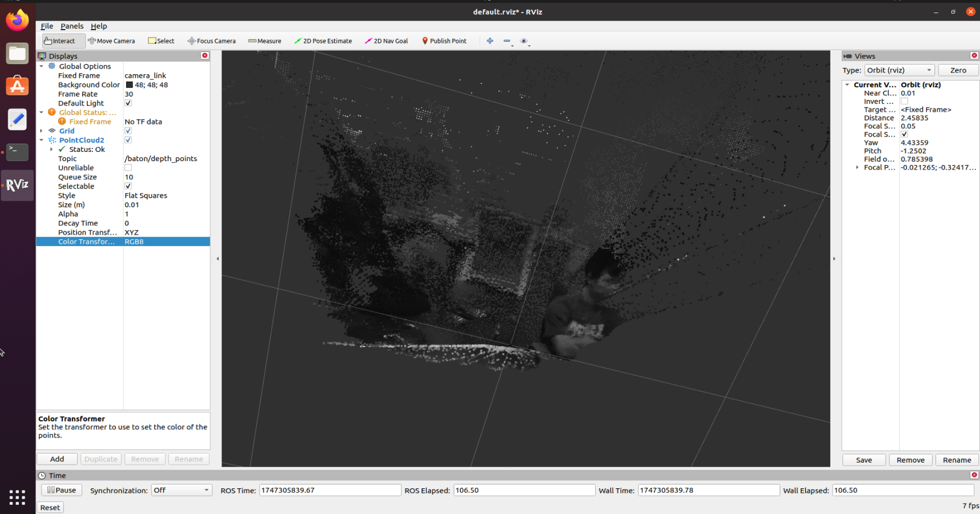Show applications grid in the dock
The width and height of the screenshot is (980, 514).
17,497
